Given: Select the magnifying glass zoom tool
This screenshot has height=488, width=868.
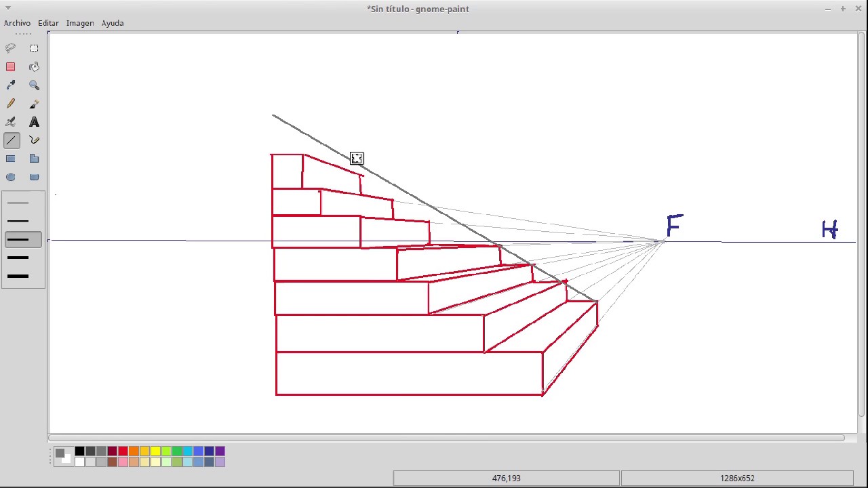Looking at the screenshot, I should coord(34,85).
